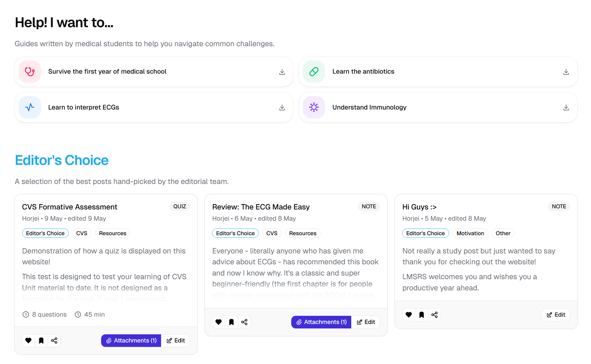591x364 pixels.
Task: Select CVS tag on ECG Made Easy card
Action: [272, 233]
